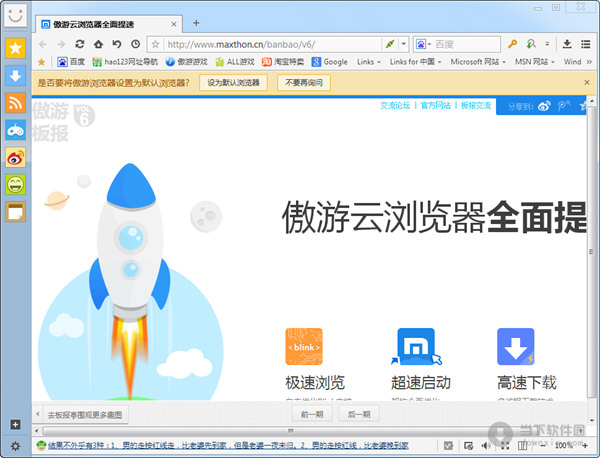Screen dimensions: 600x458
Task: Go back to previous page
Action: pyautogui.click(x=42, y=44)
